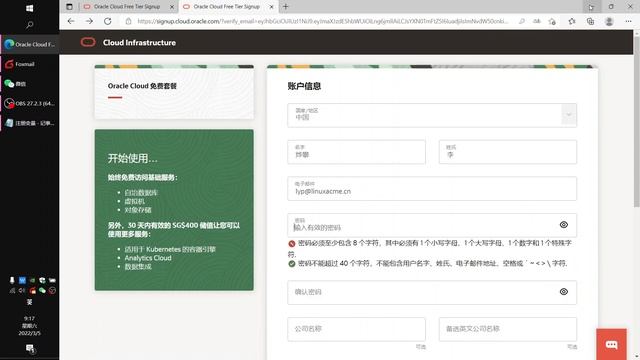Click the volume icon in system tray
Screen dimensions: 640x360
(22, 291)
